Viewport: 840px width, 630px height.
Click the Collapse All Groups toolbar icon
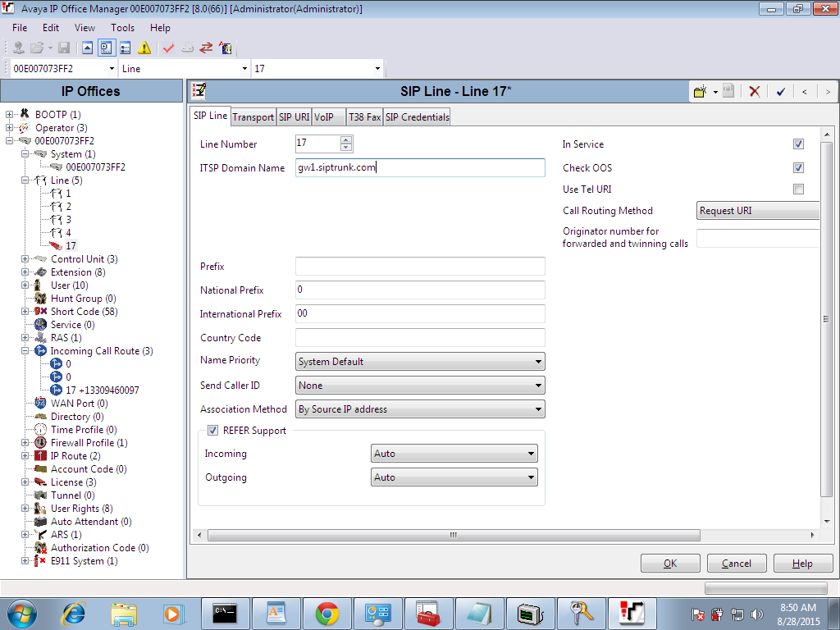[87, 48]
